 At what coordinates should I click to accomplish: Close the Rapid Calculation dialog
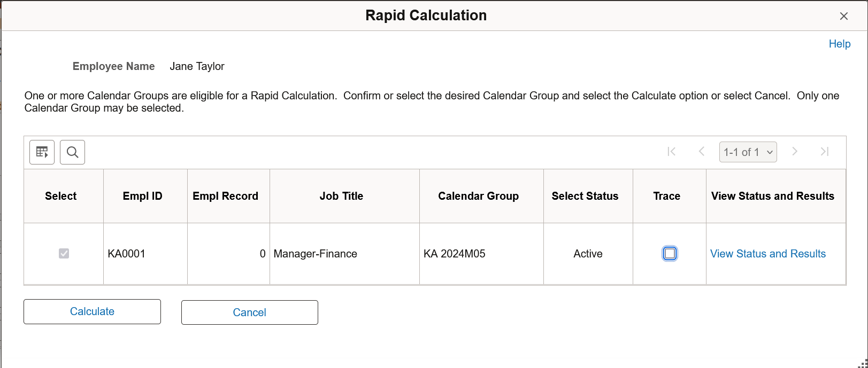(x=844, y=16)
